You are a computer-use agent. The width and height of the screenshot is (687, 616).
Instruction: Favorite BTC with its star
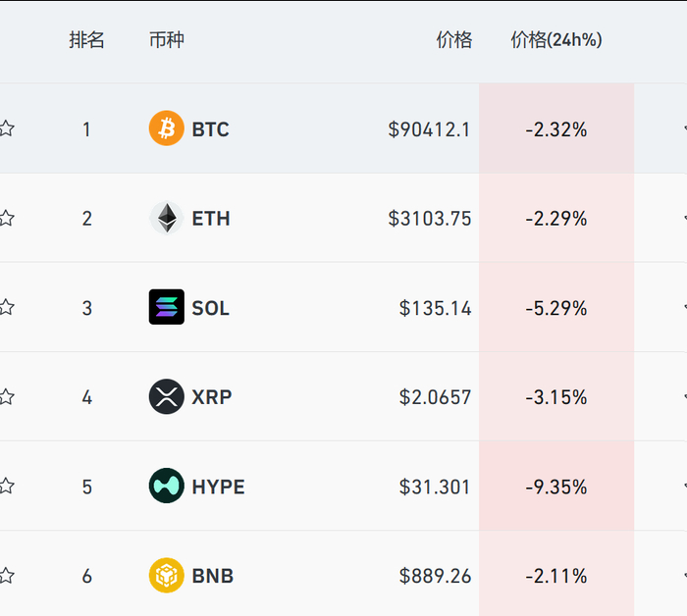tap(6, 128)
